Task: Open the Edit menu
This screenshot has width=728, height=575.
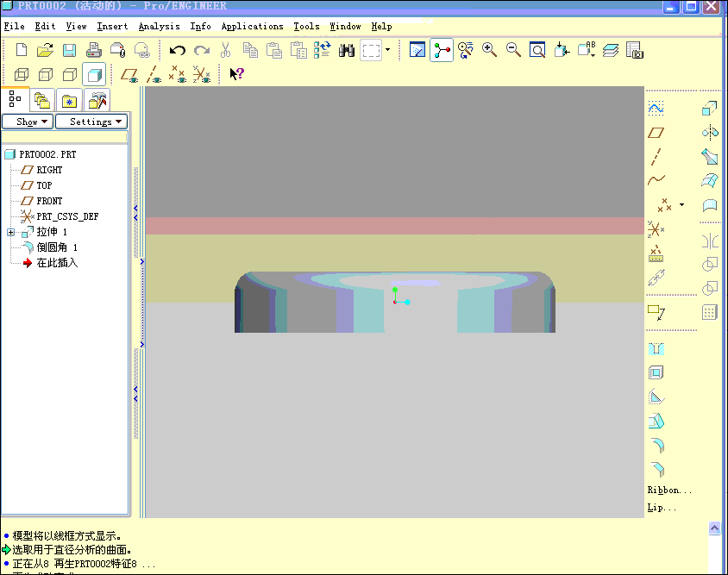Action: (45, 27)
